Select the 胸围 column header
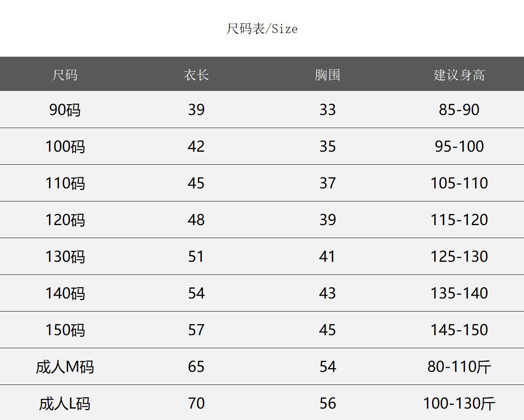This screenshot has width=524, height=420. [x=327, y=75]
